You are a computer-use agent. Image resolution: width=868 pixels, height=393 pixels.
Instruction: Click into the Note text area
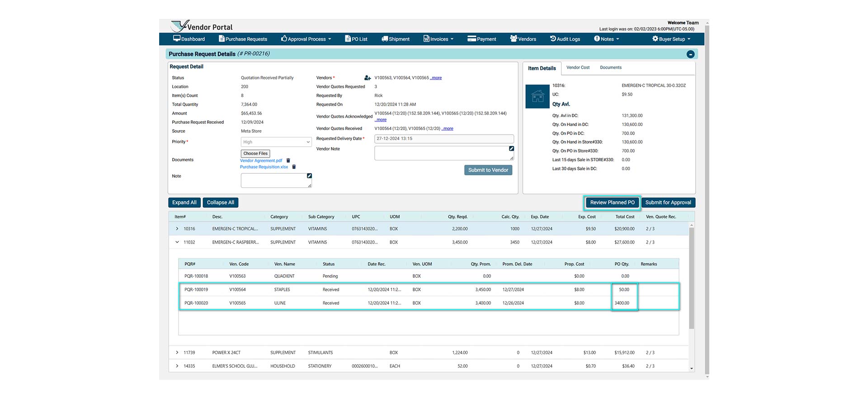point(276,181)
